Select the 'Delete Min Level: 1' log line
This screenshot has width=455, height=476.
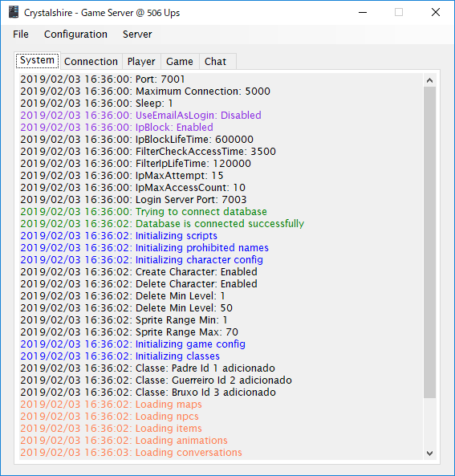(122, 296)
